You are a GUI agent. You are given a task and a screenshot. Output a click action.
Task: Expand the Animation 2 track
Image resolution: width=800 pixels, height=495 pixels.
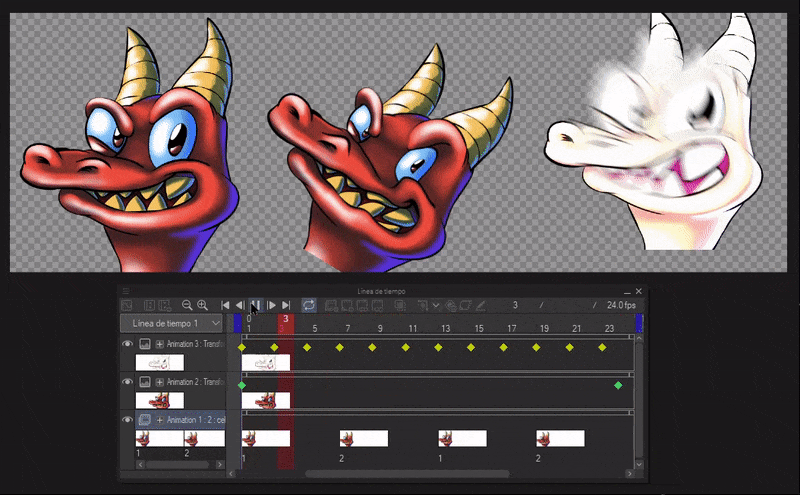(160, 382)
